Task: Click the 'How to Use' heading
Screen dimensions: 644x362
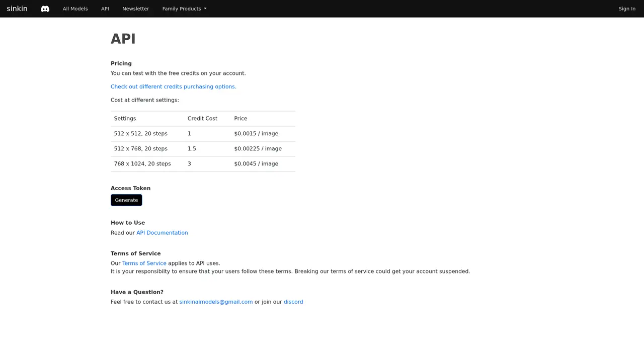Action: click(128, 223)
